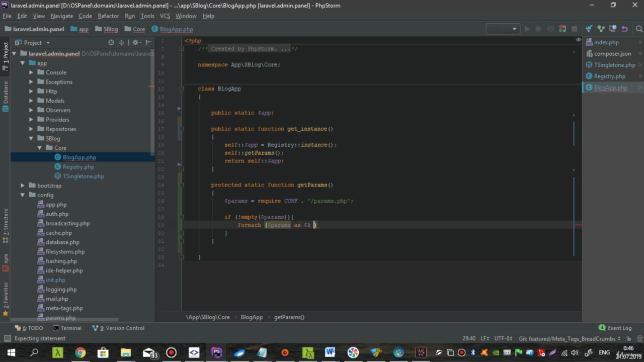644x362 pixels.
Task: Click the Run with Coverage icon
Action: coord(550,29)
